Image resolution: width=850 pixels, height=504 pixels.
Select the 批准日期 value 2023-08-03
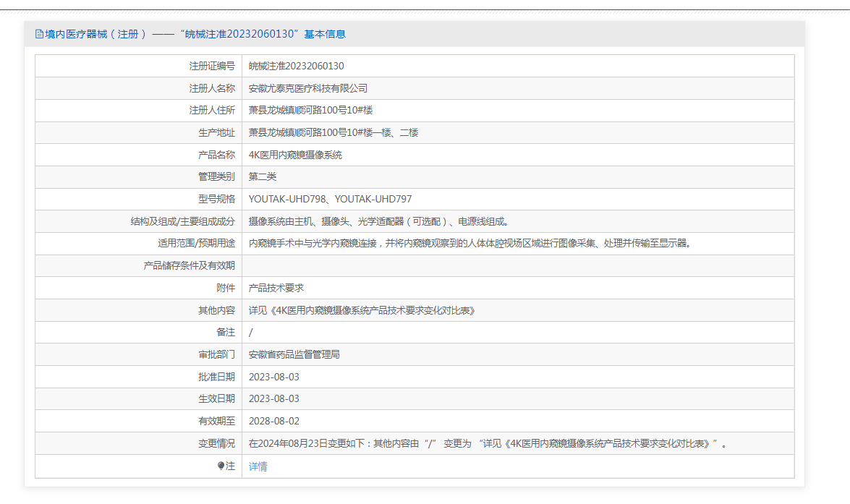[273, 377]
